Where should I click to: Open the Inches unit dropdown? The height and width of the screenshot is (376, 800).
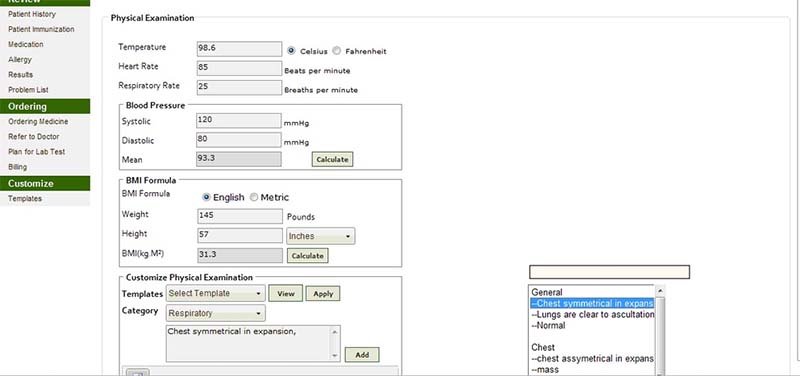click(321, 236)
